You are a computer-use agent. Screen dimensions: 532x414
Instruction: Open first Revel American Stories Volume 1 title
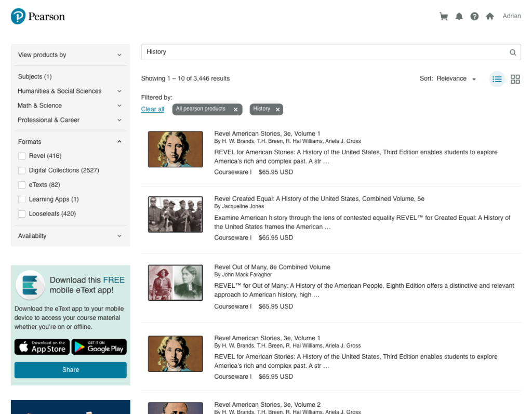[267, 133]
